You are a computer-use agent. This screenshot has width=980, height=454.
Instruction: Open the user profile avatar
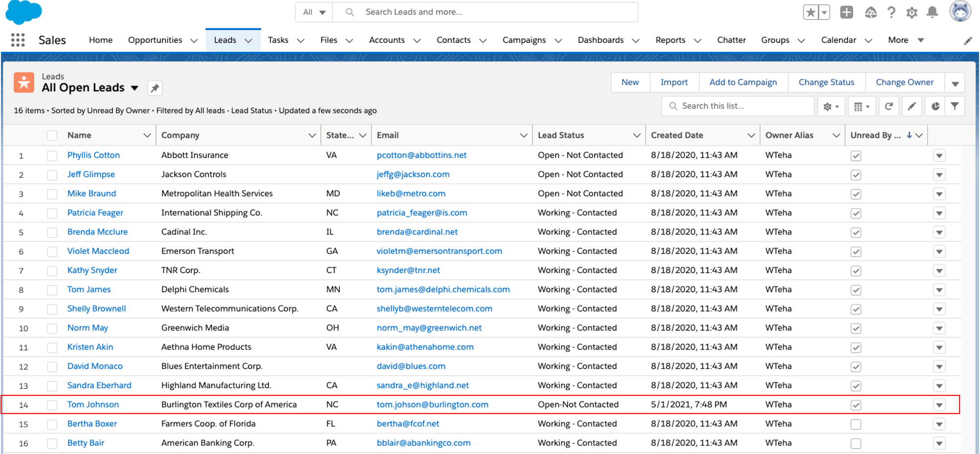960,12
